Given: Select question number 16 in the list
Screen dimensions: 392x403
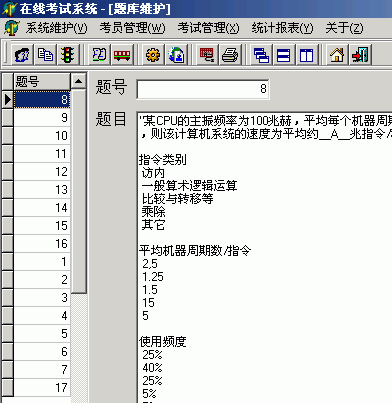Looking at the screenshot, I should point(42,243).
